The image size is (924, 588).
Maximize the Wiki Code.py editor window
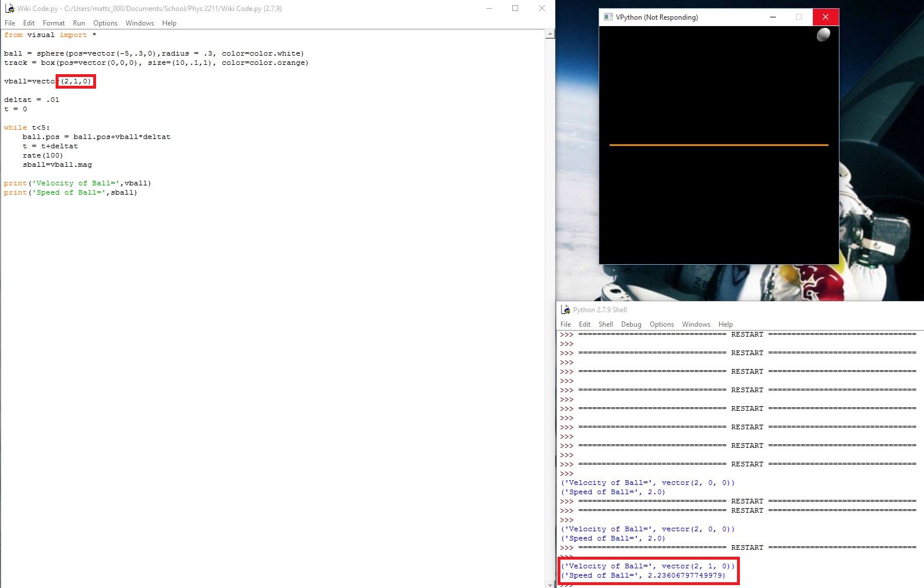[515, 9]
